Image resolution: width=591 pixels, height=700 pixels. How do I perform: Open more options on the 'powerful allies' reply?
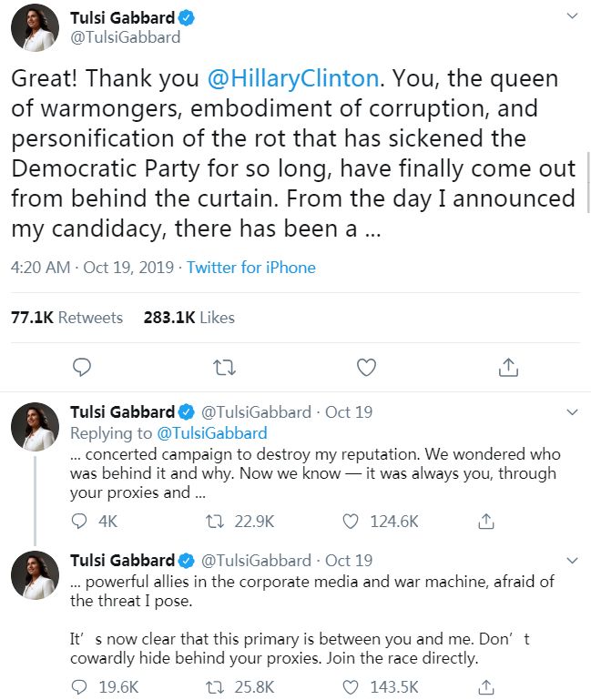point(571,560)
